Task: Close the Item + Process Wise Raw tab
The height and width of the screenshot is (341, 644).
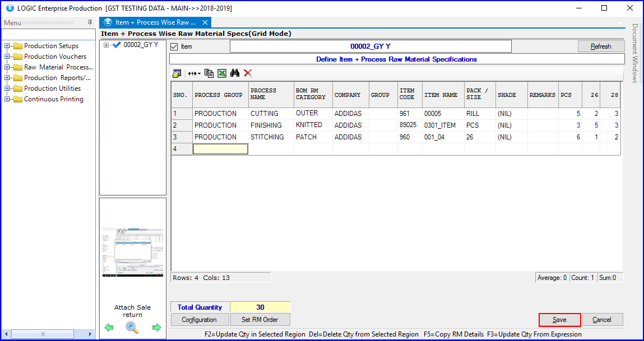Action: coord(205,22)
